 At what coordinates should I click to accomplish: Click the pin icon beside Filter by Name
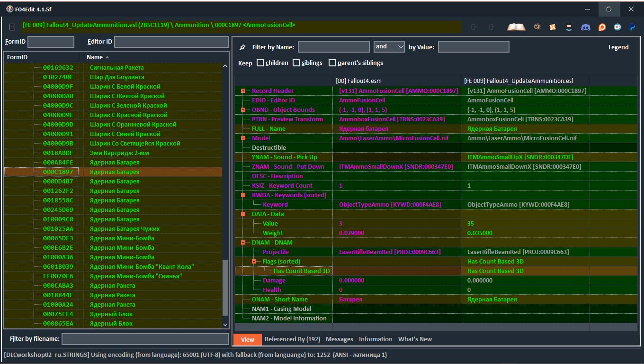click(x=243, y=47)
